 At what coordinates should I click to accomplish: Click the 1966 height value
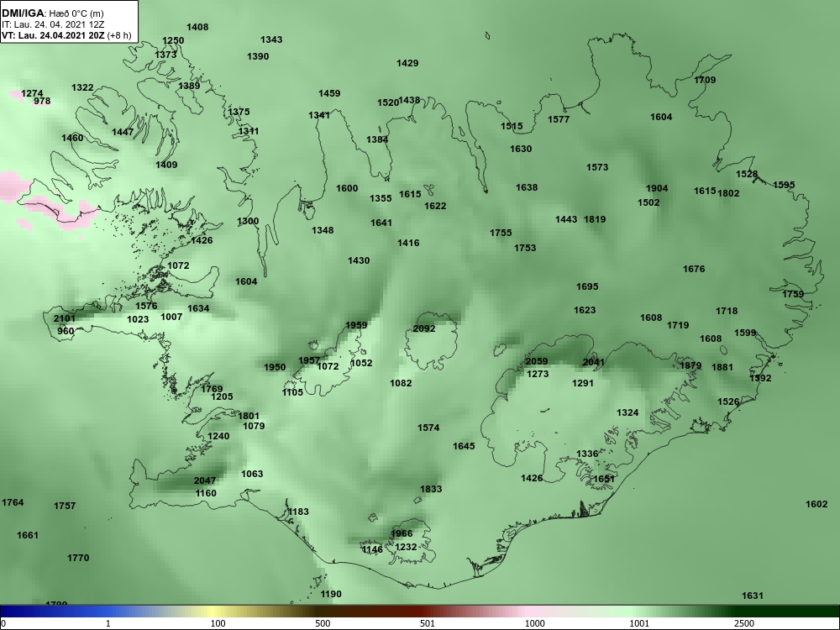[x=402, y=533]
